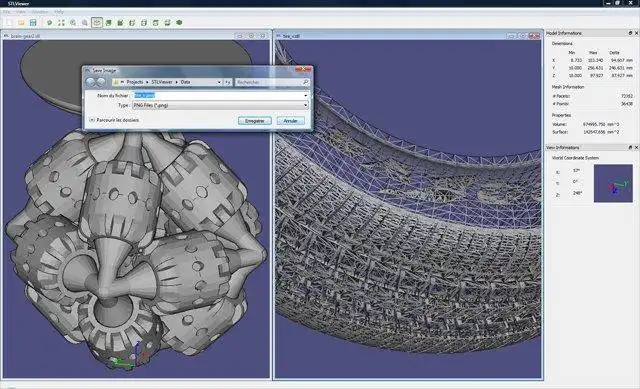Click the View Informations panel title
640x389 pixels.
(562, 147)
